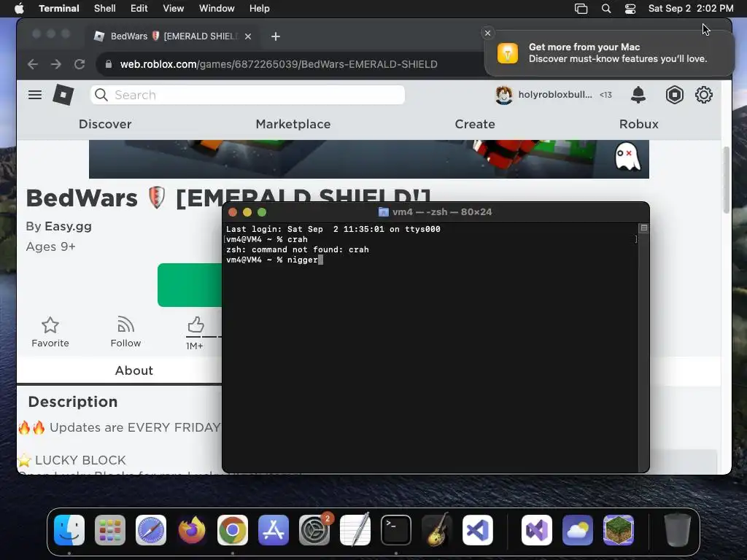Open Roblox notifications bell
Image resolution: width=747 pixels, height=560 pixels.
(638, 95)
